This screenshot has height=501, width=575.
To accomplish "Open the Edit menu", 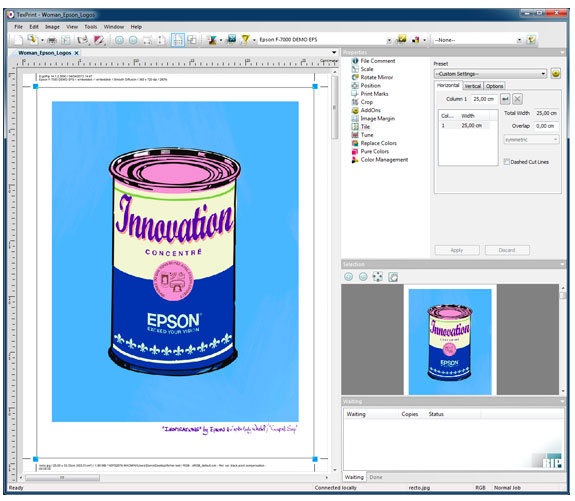I will click(x=34, y=27).
